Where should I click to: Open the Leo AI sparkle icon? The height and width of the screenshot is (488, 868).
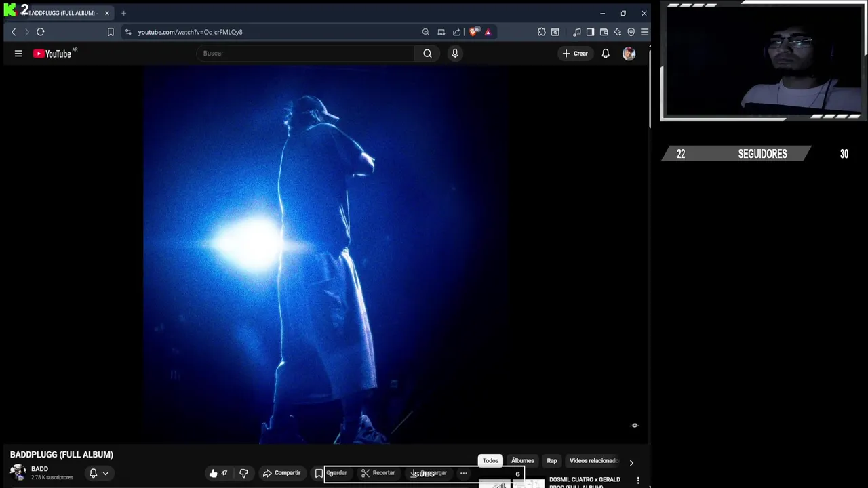[x=618, y=32]
